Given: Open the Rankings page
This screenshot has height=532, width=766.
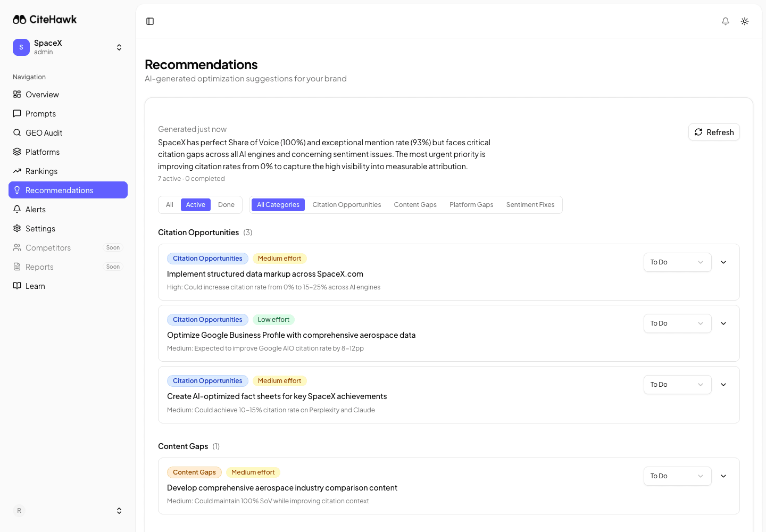Looking at the screenshot, I should 68,171.
